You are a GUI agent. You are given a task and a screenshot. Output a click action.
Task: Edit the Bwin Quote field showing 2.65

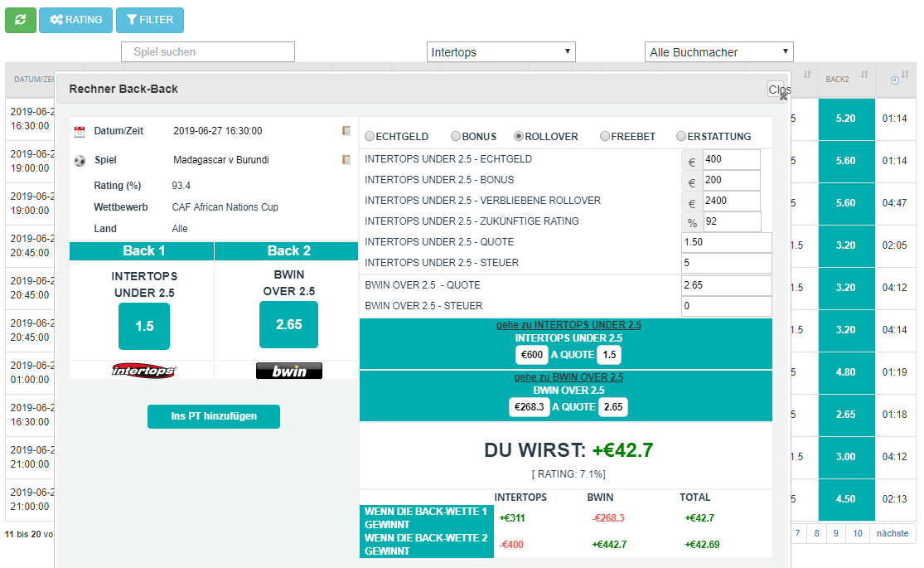[727, 285]
